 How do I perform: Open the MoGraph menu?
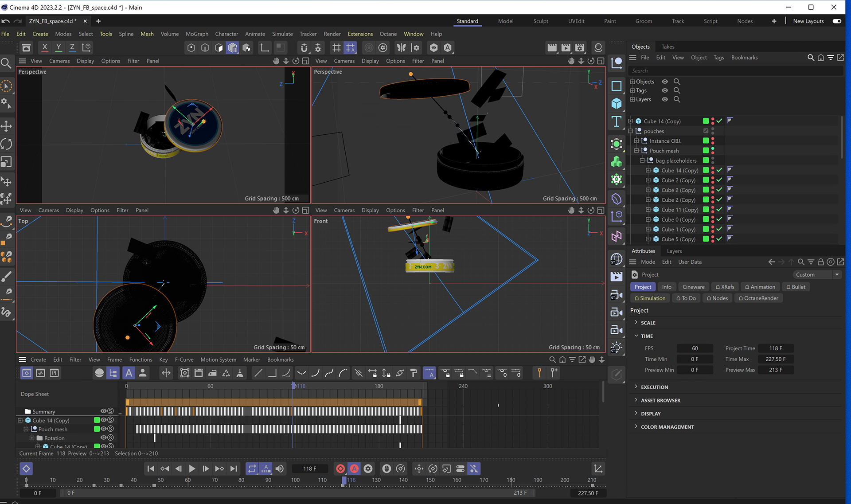tap(197, 34)
